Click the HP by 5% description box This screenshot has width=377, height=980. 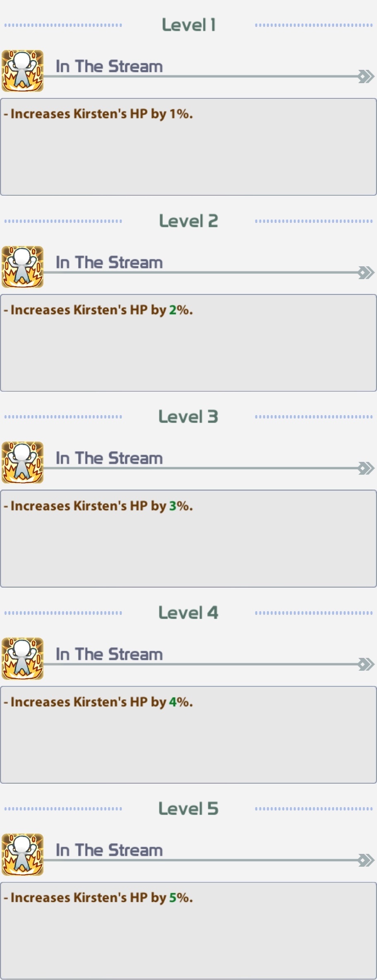[188, 930]
